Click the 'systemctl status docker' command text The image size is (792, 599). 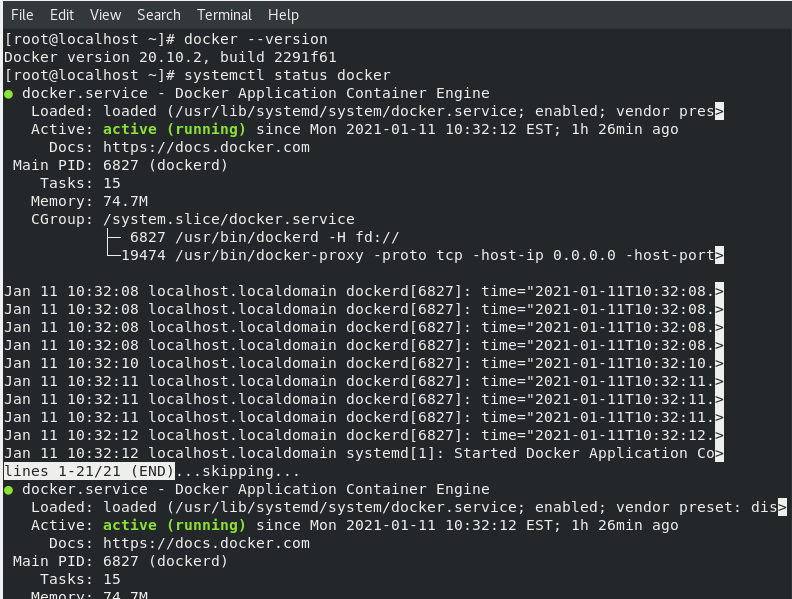coord(287,75)
